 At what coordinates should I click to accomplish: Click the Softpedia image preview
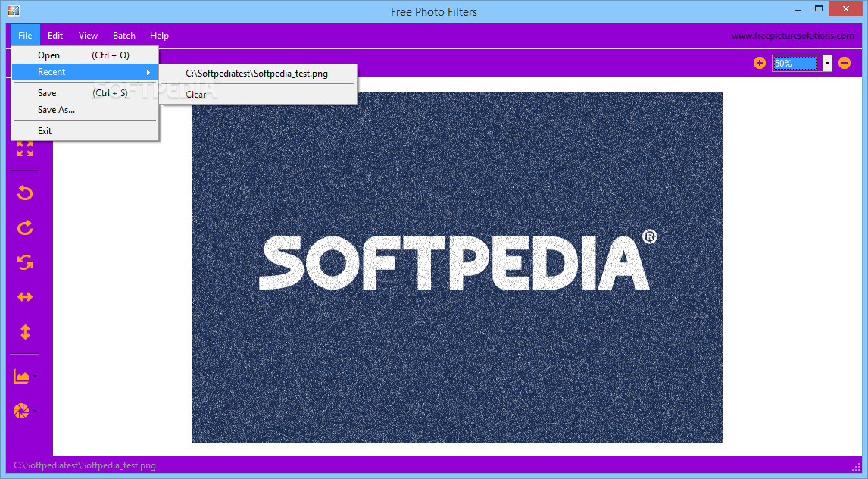point(457,268)
